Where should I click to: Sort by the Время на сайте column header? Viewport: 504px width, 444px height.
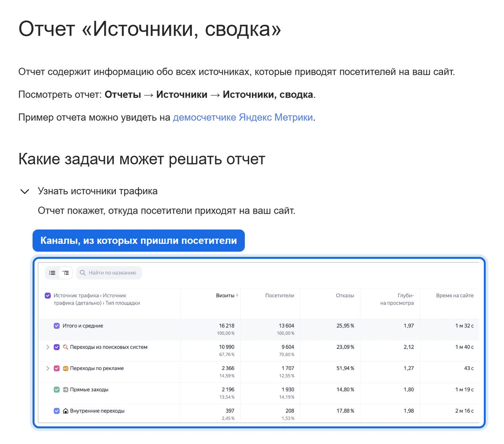[x=455, y=296]
